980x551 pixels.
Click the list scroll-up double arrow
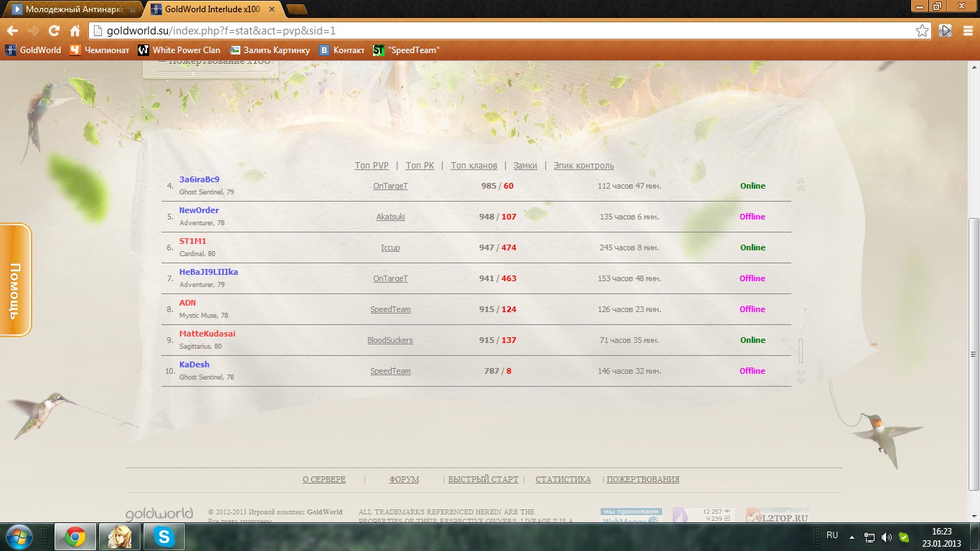[801, 184]
